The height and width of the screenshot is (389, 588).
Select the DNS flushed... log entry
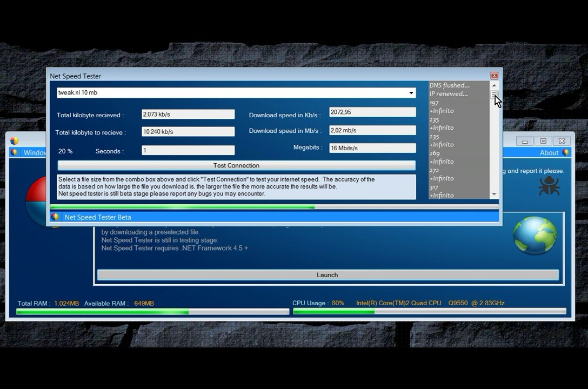coord(449,85)
